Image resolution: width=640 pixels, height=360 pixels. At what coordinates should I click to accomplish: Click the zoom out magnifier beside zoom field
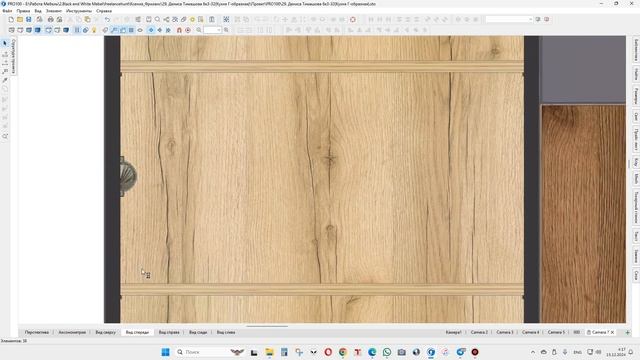point(199,30)
